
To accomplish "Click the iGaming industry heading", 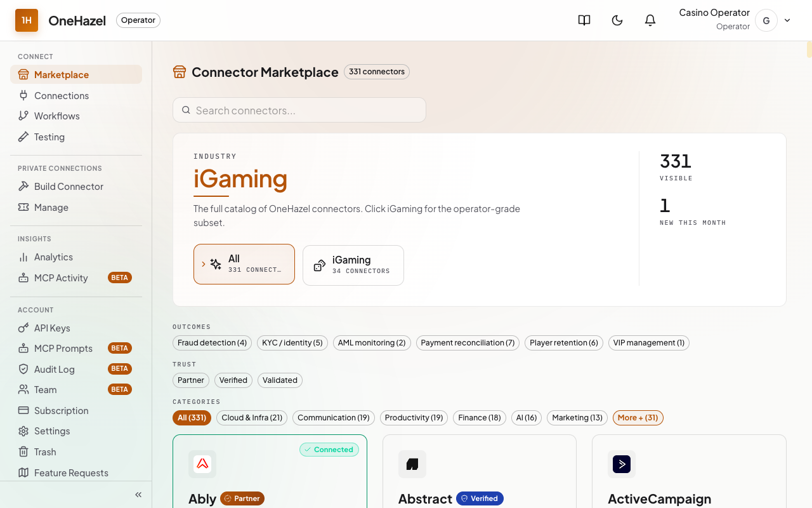I will [x=240, y=178].
